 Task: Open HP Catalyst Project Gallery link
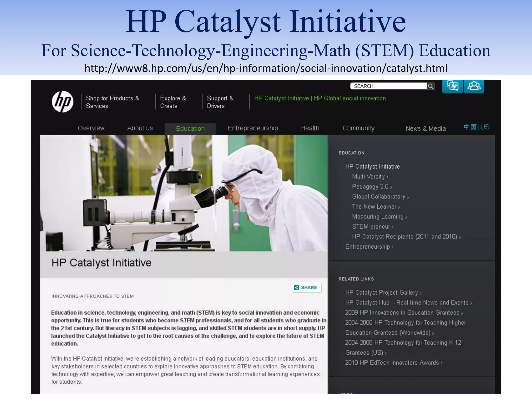(x=383, y=292)
